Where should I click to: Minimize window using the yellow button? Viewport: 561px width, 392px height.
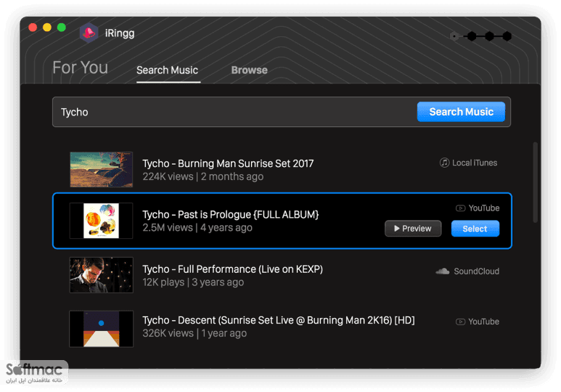(x=47, y=28)
